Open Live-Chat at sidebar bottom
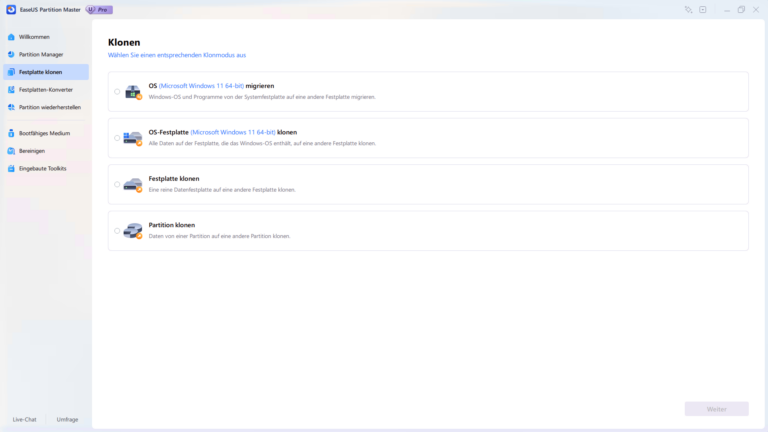Viewport: 768px width, 432px height. [24, 420]
